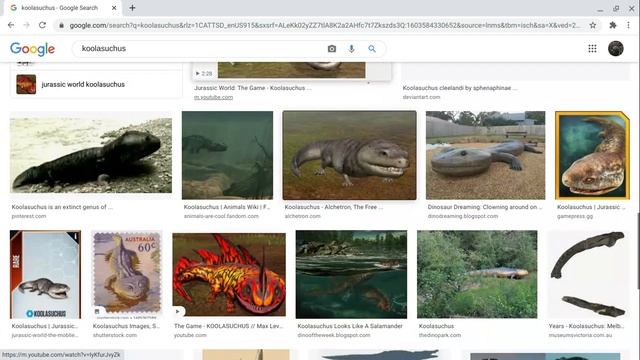This screenshot has height=360, width=640.
Task: Click the Google logo
Action: 33,49
